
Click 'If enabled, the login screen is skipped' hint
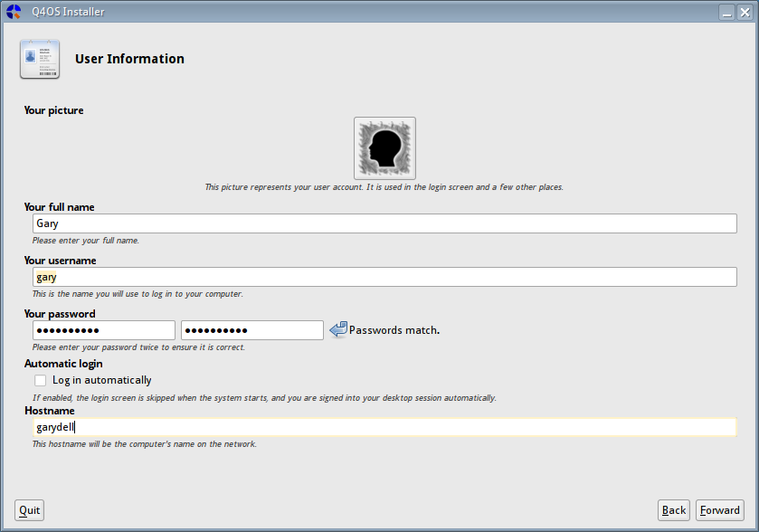(x=264, y=398)
